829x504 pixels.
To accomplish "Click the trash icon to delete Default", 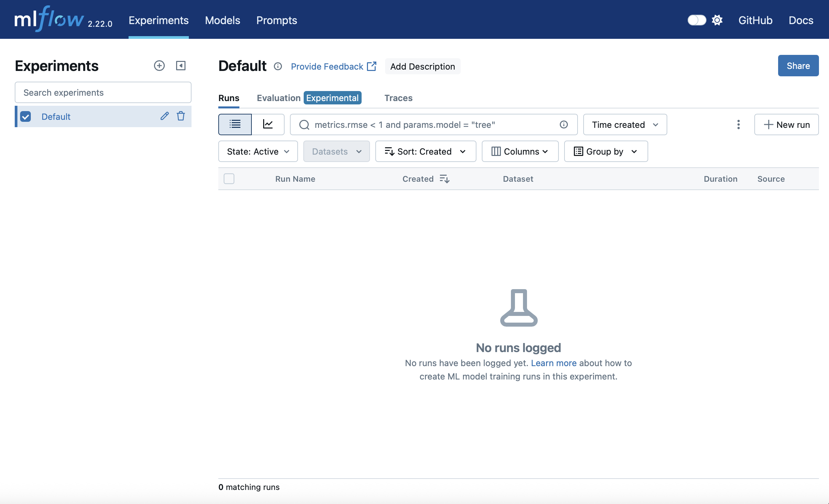I will pyautogui.click(x=181, y=116).
